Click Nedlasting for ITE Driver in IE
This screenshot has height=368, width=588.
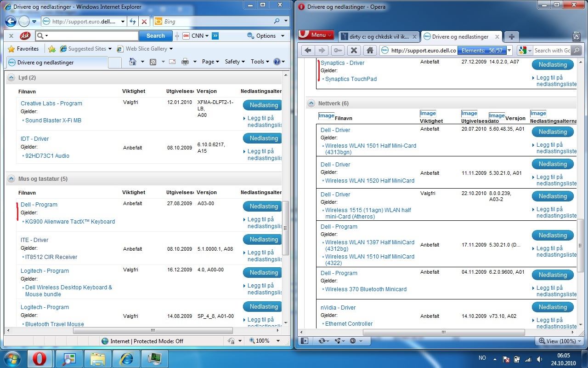[263, 239]
